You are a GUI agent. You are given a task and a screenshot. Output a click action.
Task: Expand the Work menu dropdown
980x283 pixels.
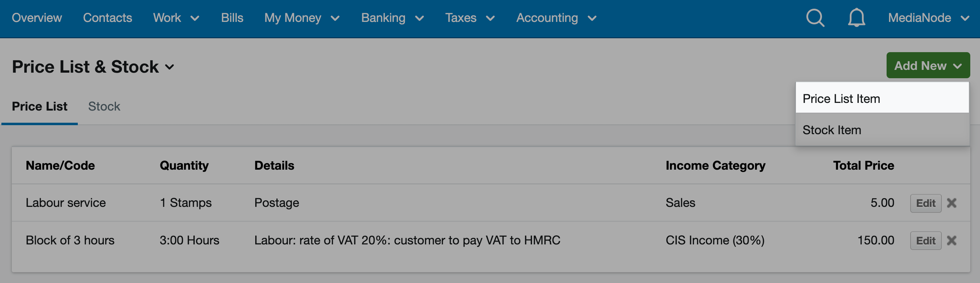176,18
